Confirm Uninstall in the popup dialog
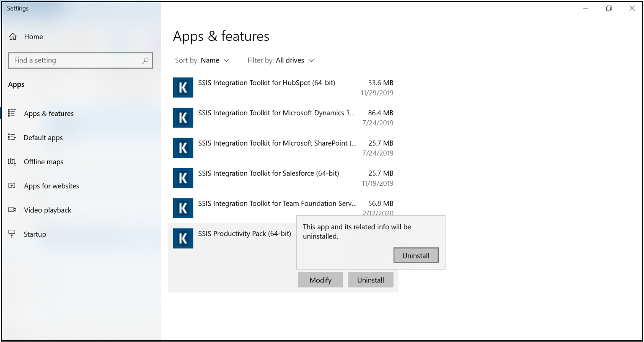644x342 pixels. coord(416,255)
